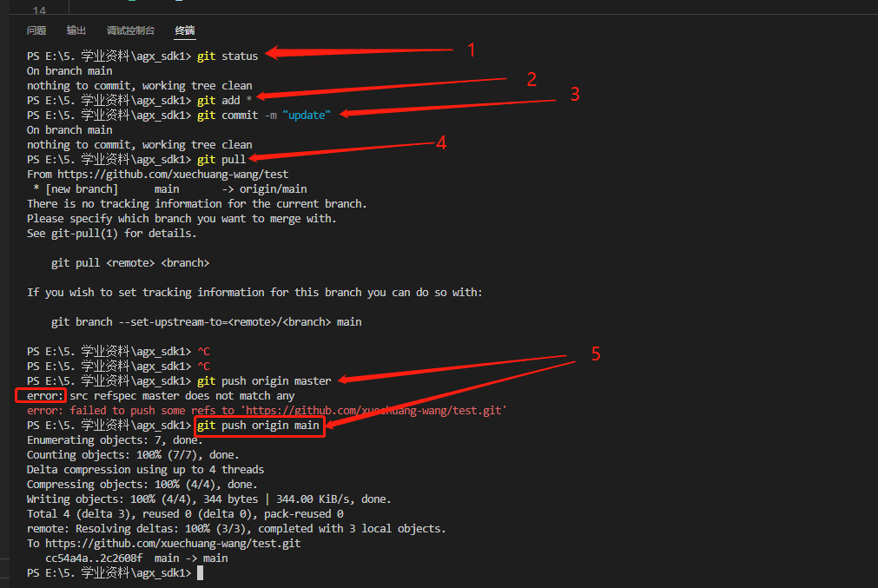
Task: Click the git commit -m "update" command
Action: pos(264,115)
